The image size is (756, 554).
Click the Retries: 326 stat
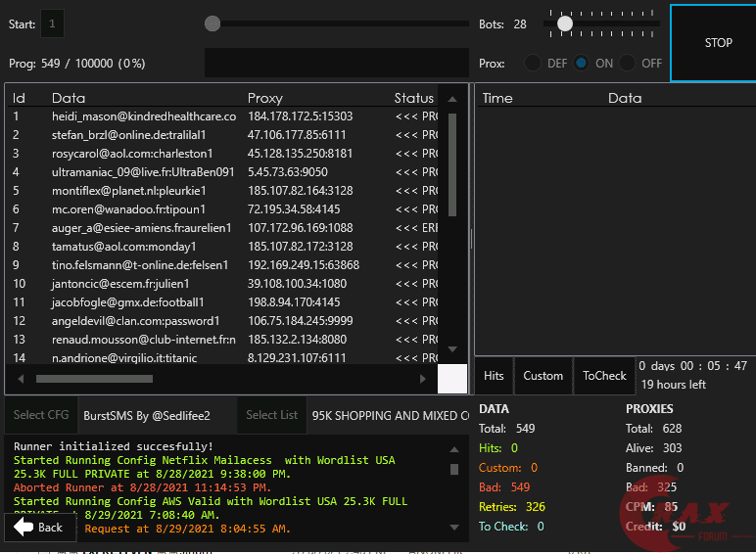[x=512, y=507]
